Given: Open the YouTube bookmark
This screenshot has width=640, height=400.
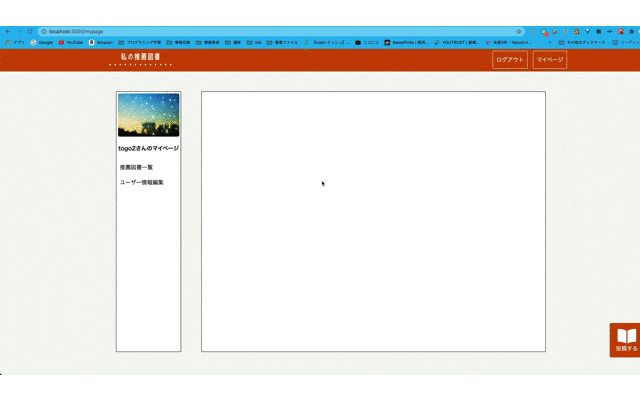Looking at the screenshot, I should 71,42.
